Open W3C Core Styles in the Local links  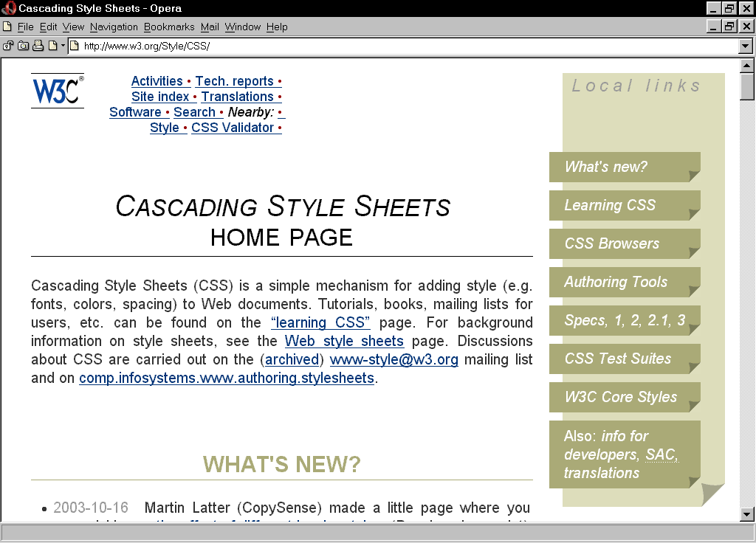pos(625,397)
